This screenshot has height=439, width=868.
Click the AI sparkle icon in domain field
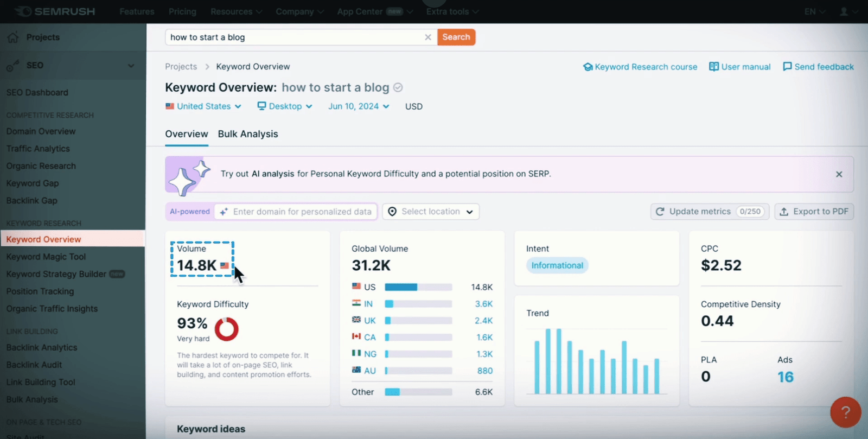coord(224,212)
